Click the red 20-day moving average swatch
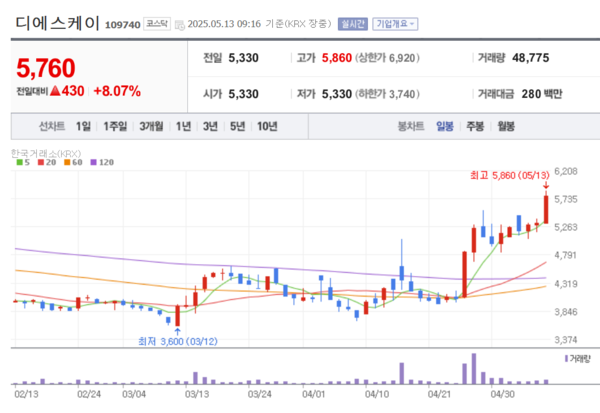600x413 pixels. 41,162
